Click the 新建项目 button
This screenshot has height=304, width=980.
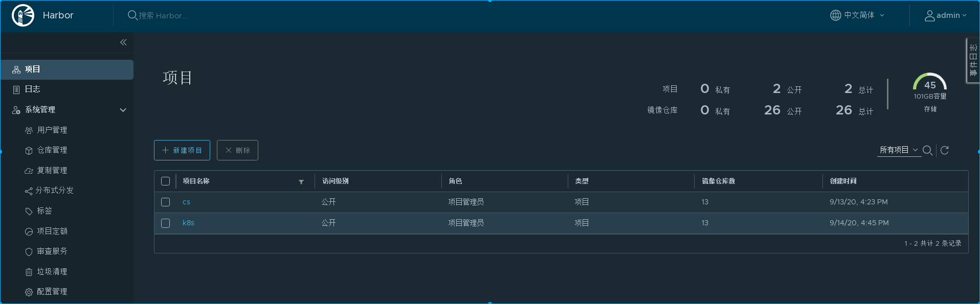pos(182,150)
